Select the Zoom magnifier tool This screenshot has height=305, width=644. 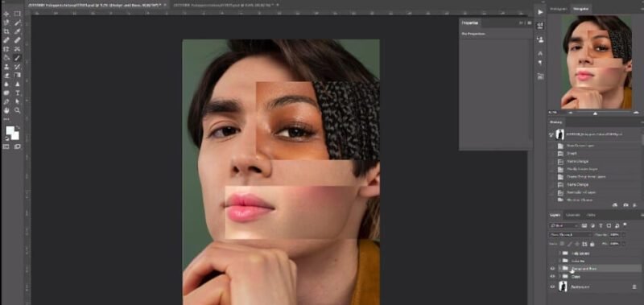point(17,110)
